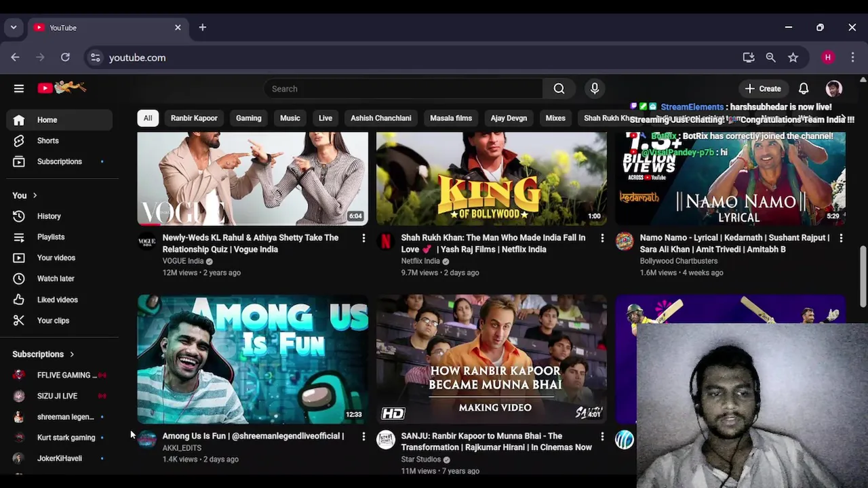Go to Home in sidebar
The width and height of the screenshot is (868, 488).
point(60,120)
